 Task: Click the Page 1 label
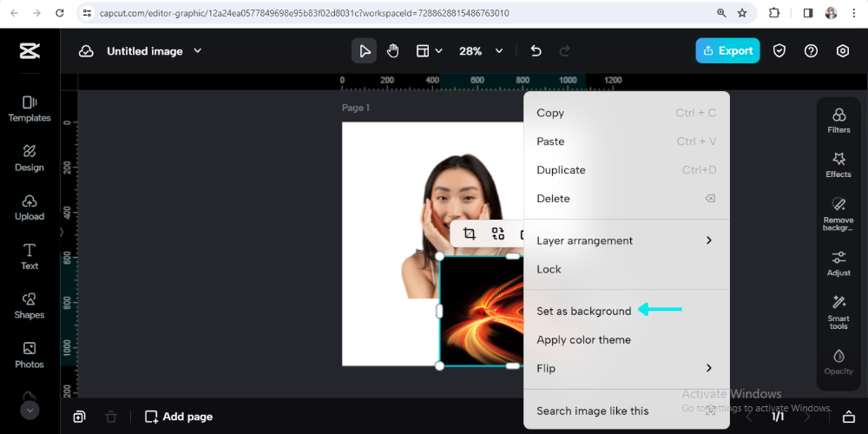pos(355,108)
